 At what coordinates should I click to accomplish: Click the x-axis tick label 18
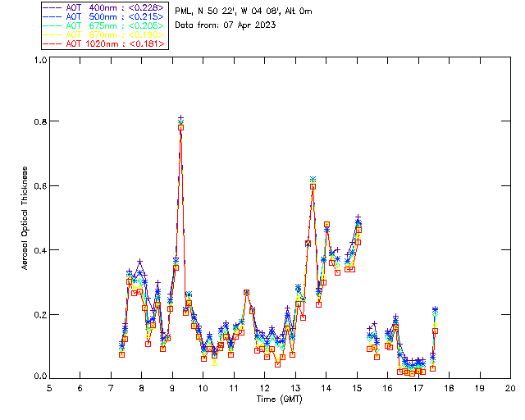tap(449, 388)
